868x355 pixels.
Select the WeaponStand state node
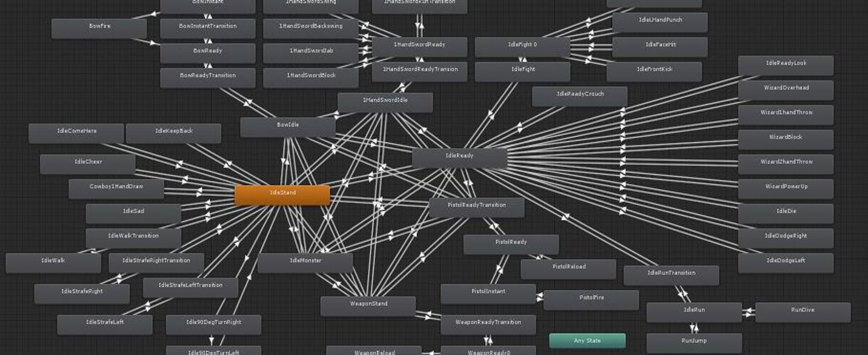[x=368, y=306]
